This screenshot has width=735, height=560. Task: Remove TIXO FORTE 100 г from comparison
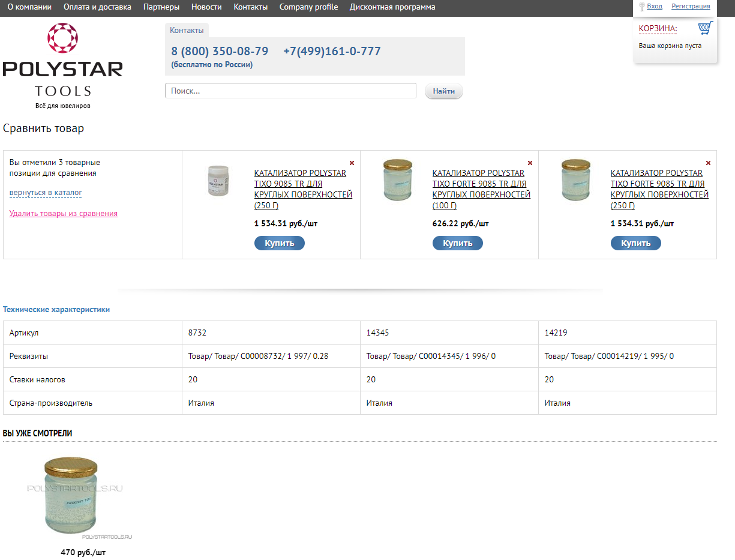[x=530, y=163]
